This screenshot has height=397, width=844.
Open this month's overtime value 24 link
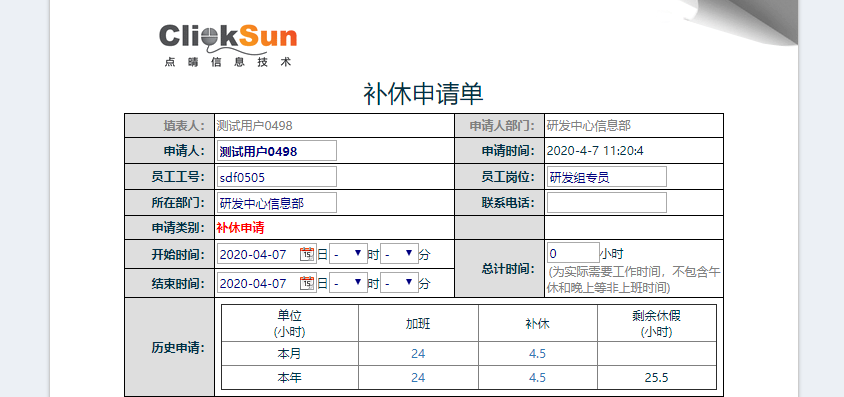[418, 353]
